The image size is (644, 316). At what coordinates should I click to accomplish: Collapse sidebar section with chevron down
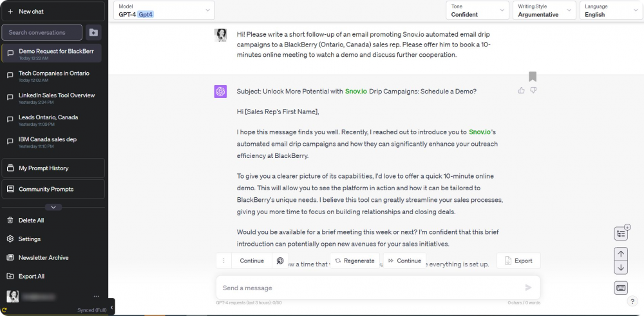tap(53, 207)
